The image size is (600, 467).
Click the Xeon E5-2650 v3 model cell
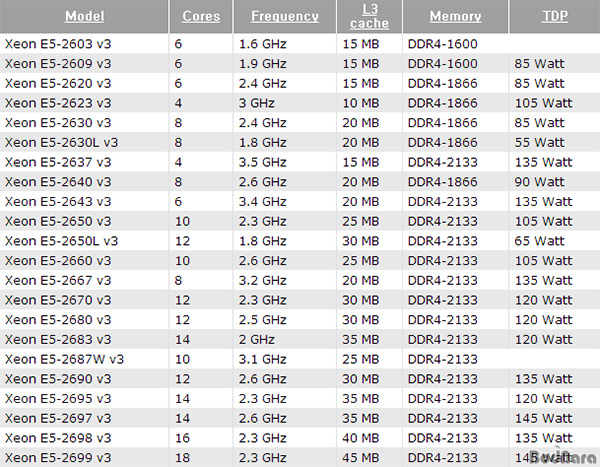tap(58, 221)
